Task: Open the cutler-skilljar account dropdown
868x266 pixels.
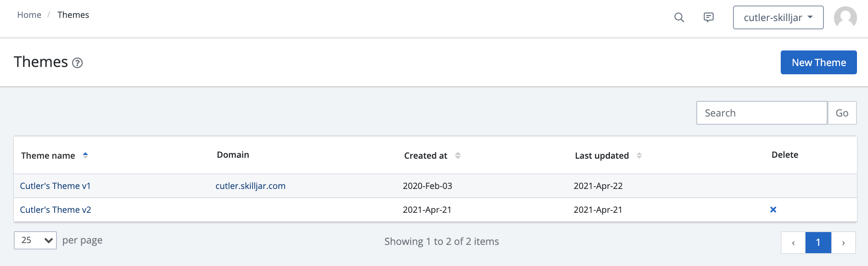Action: [778, 17]
